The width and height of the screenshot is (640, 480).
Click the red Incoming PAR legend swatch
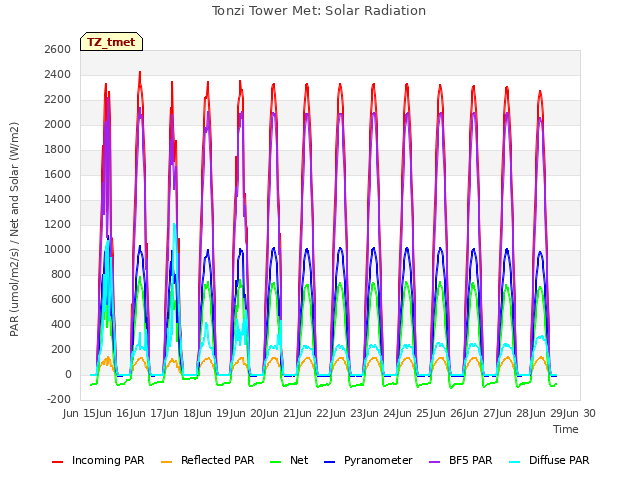pos(58,462)
